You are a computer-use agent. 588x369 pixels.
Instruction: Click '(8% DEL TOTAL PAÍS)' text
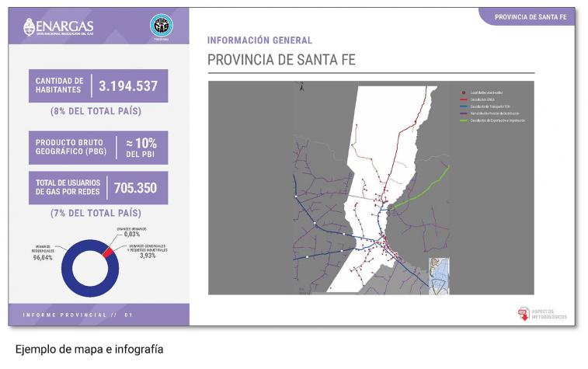[96, 111]
